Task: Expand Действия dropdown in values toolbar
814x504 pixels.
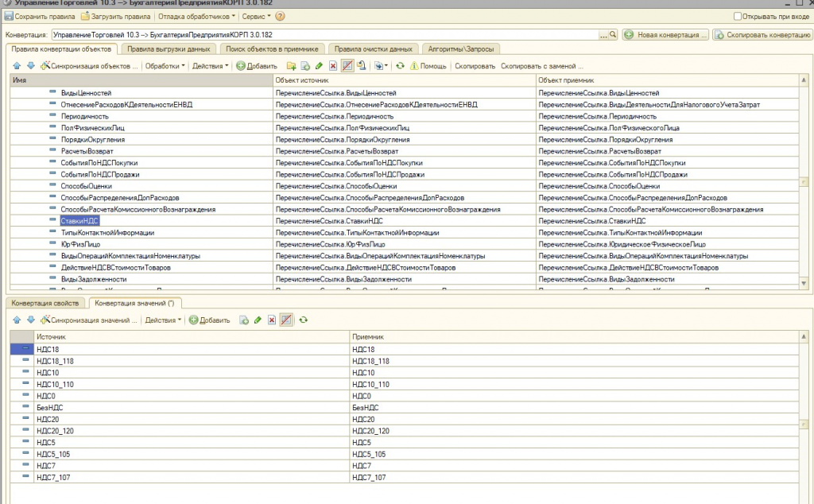Action: (162, 320)
